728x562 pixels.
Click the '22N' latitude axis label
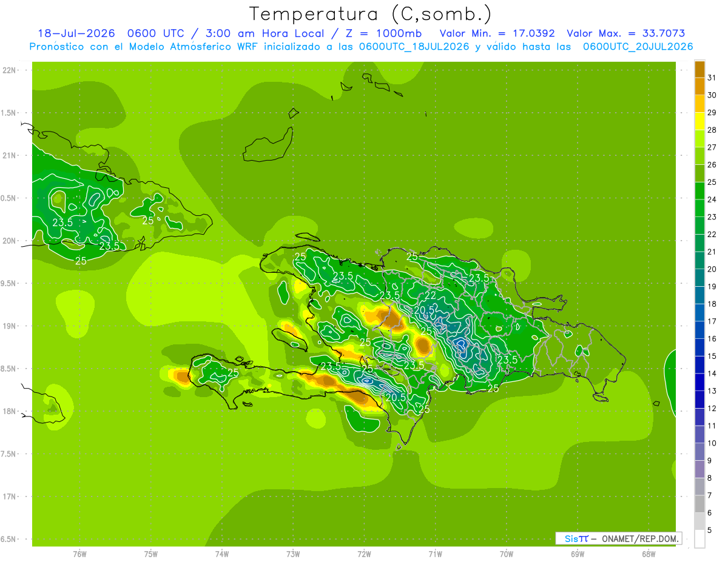click(10, 70)
